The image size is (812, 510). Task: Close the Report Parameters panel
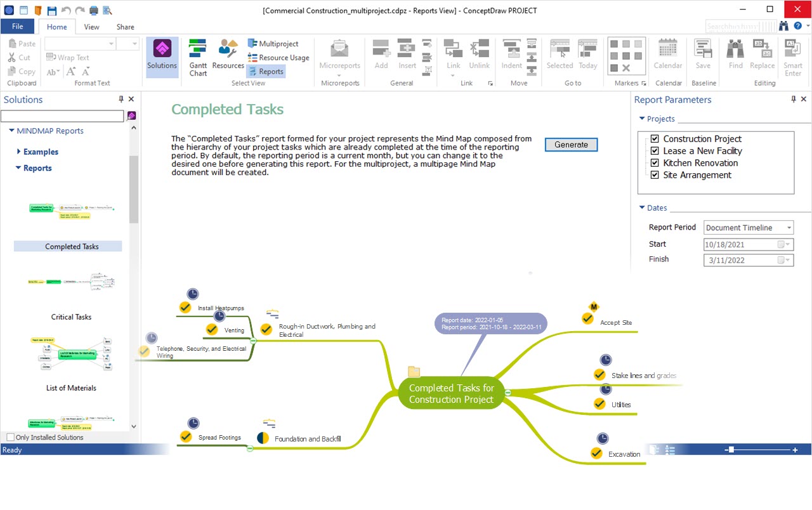804,100
